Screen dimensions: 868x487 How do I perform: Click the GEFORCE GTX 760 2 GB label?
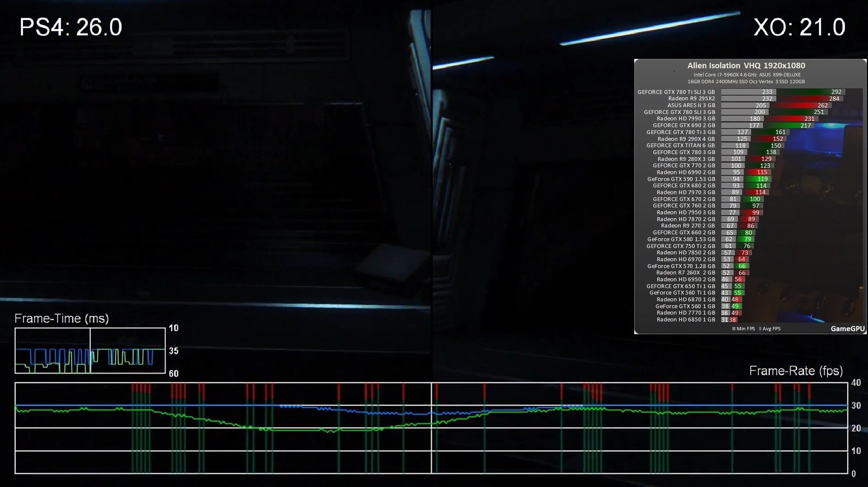click(x=684, y=206)
